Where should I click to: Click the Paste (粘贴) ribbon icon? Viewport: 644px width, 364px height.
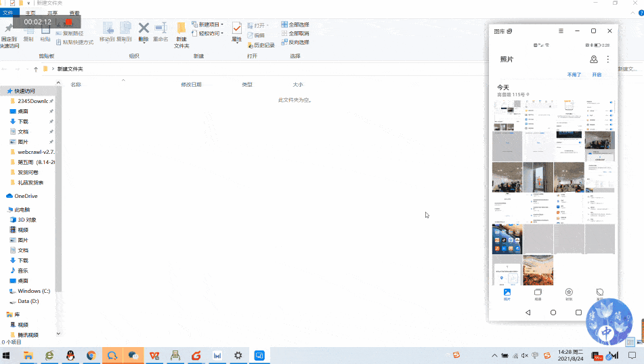(45, 30)
